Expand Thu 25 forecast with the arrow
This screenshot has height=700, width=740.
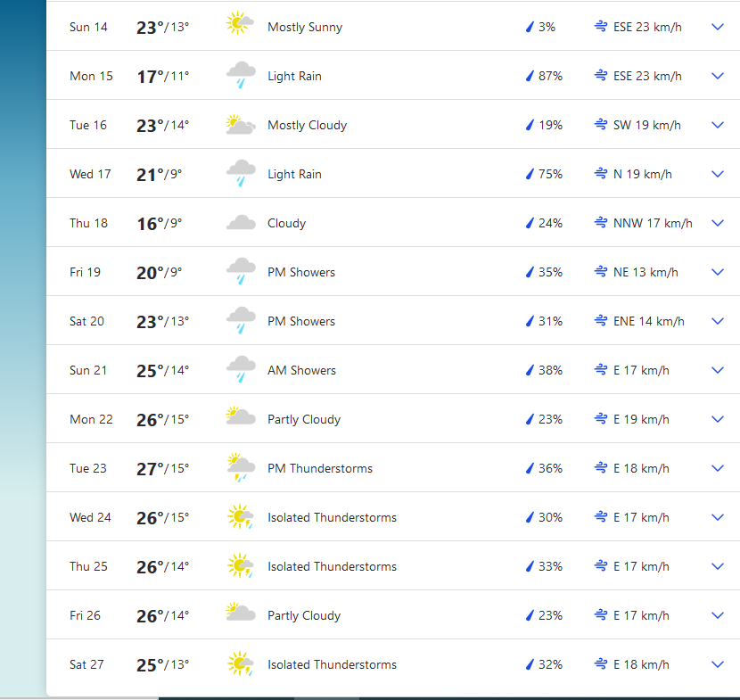(x=718, y=566)
